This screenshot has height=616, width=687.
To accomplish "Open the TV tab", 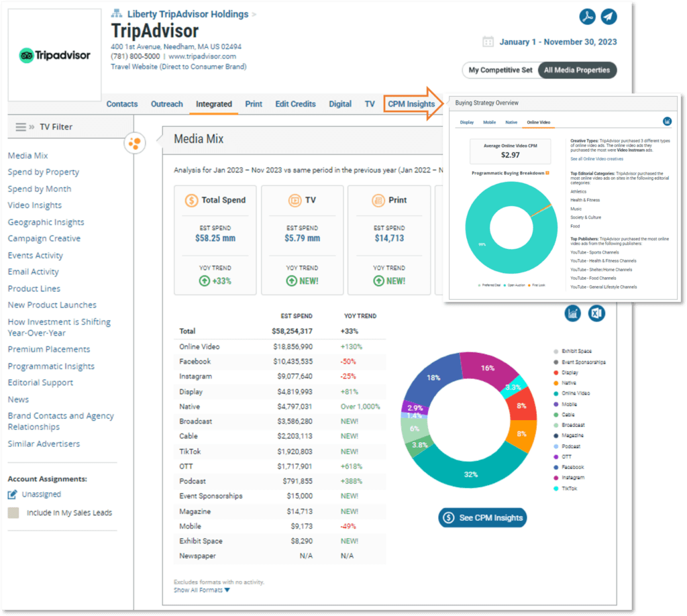I will tap(370, 104).
